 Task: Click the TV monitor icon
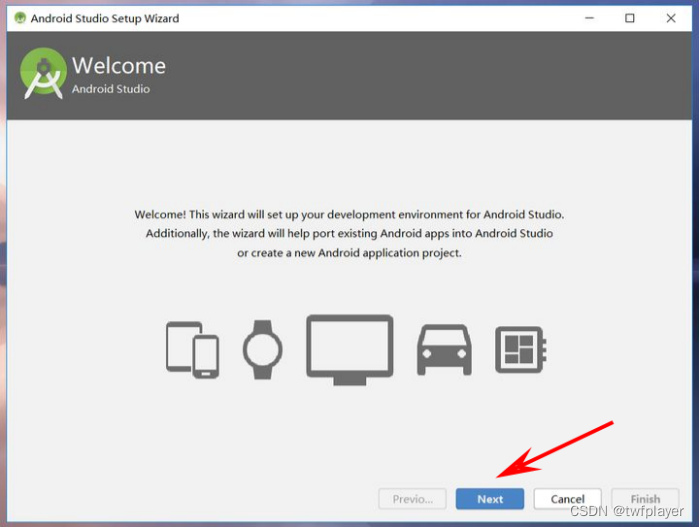point(350,350)
